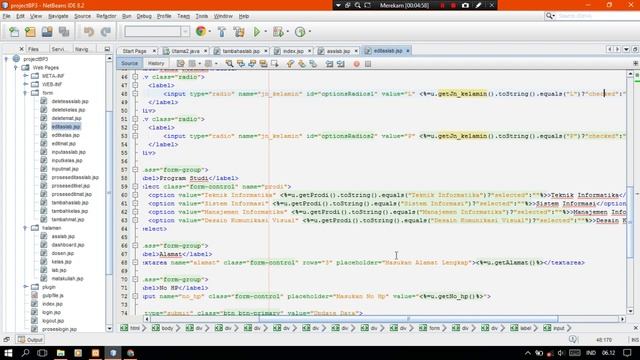Click the search field at top right

tap(597, 16)
